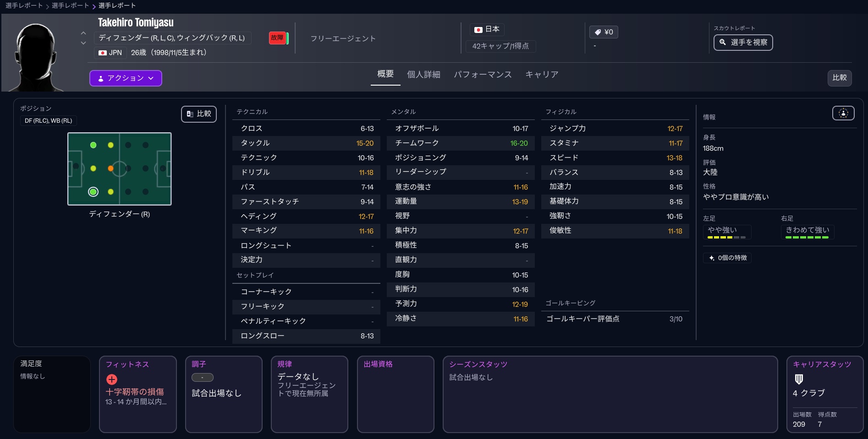Select the top-left green defender position dot
Viewport: 868px width, 439px height.
pos(93,145)
